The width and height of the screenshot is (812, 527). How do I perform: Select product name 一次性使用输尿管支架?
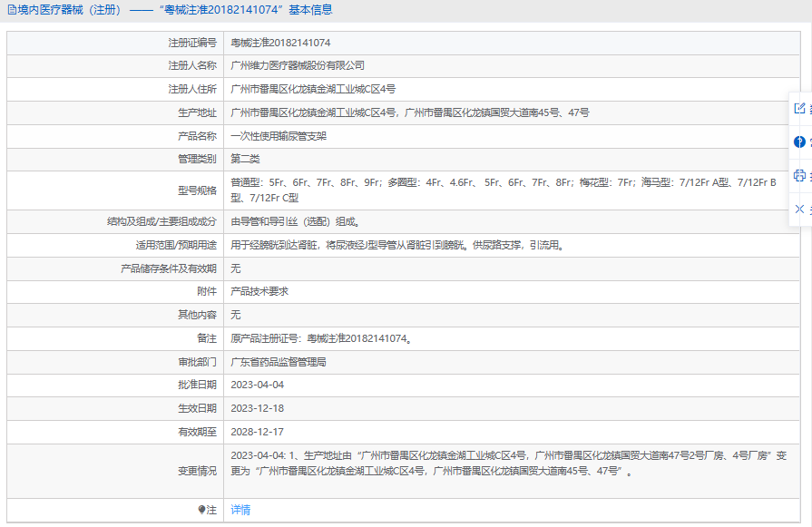click(279, 136)
